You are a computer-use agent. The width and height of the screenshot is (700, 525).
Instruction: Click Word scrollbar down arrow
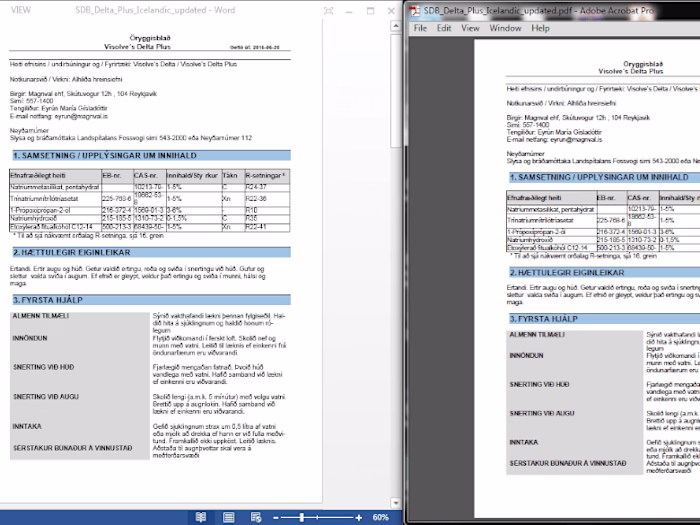point(396,503)
